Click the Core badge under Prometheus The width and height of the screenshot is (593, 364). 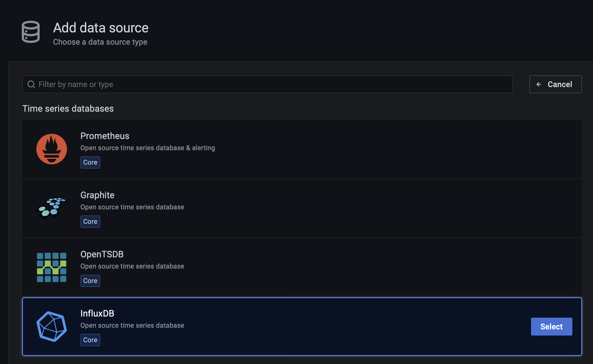[90, 162]
